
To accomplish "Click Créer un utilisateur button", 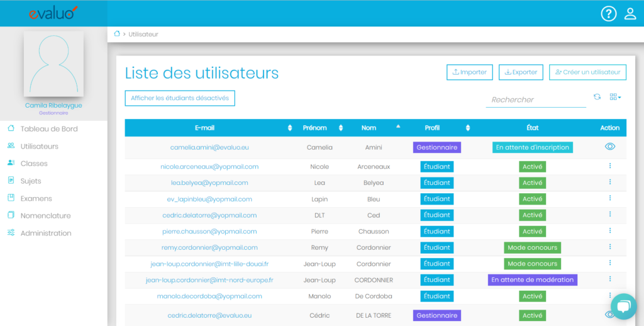I will click(587, 72).
